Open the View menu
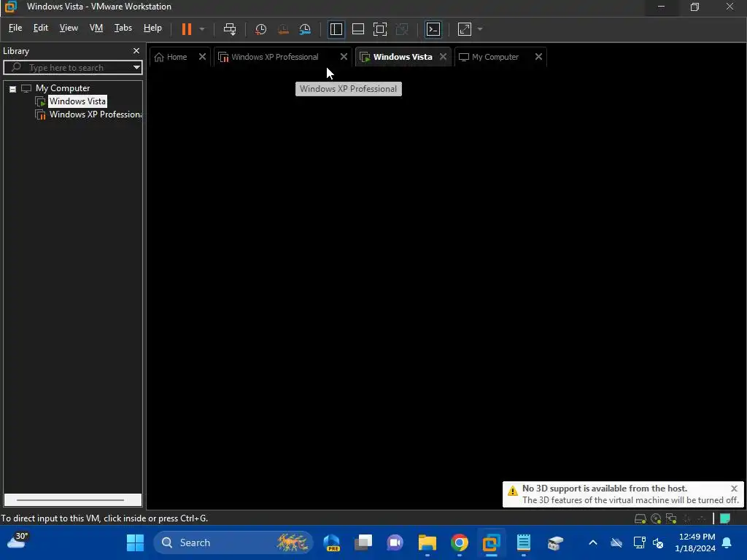Image resolution: width=747 pixels, height=560 pixels. pos(69,28)
